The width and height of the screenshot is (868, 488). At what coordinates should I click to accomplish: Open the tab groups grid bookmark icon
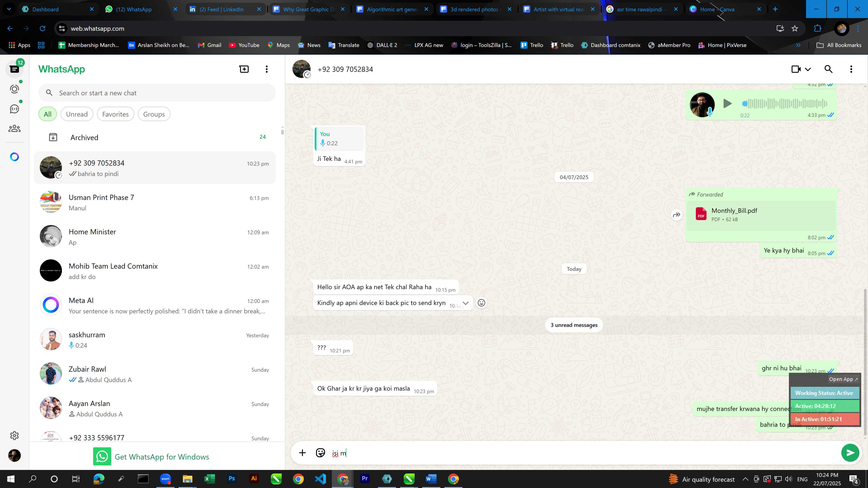click(x=41, y=45)
